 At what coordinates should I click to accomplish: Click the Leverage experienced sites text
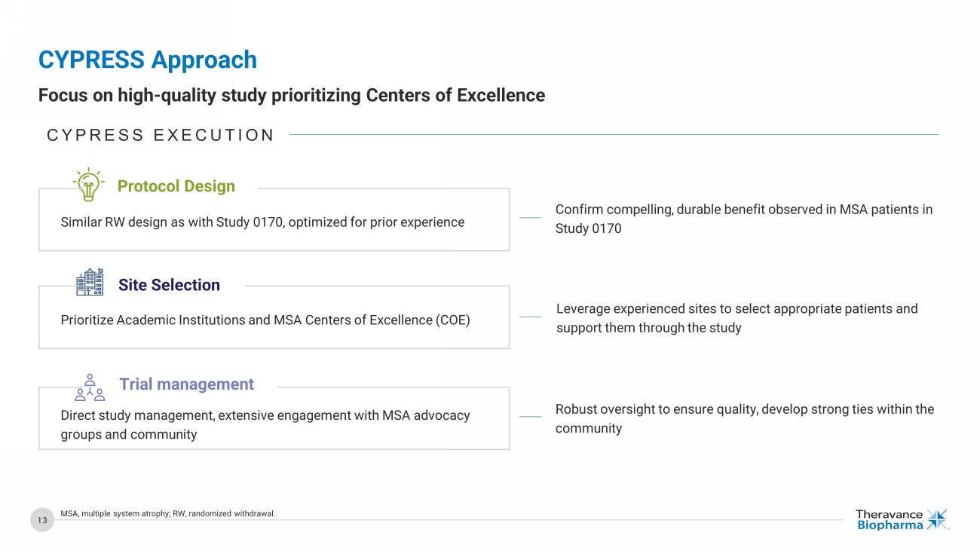pyautogui.click(x=737, y=318)
